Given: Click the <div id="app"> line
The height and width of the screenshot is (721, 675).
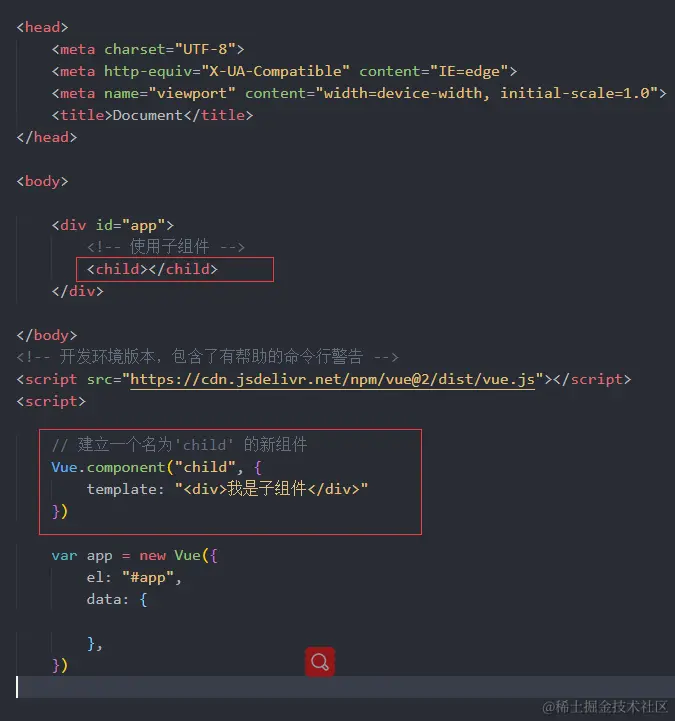Looking at the screenshot, I should (x=113, y=225).
